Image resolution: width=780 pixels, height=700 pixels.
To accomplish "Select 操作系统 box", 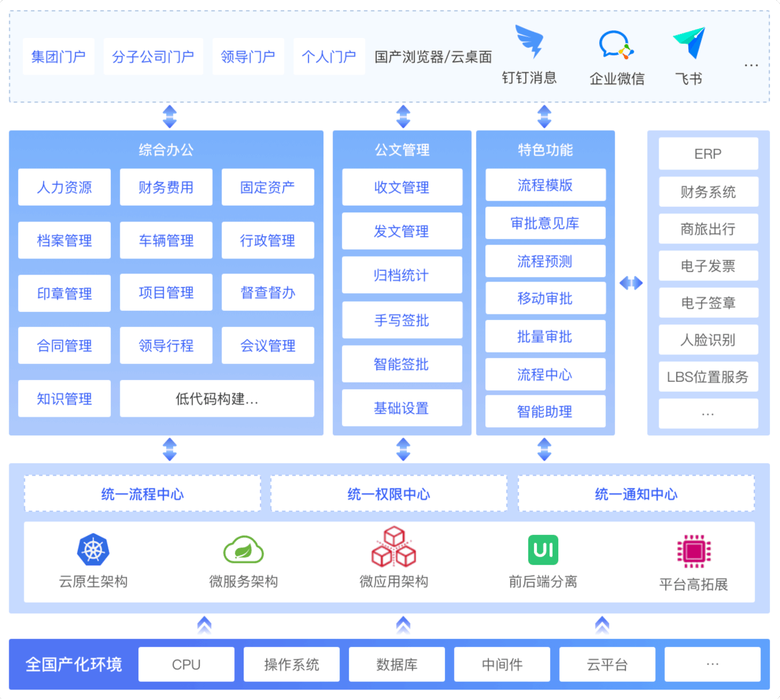I will [x=292, y=665].
